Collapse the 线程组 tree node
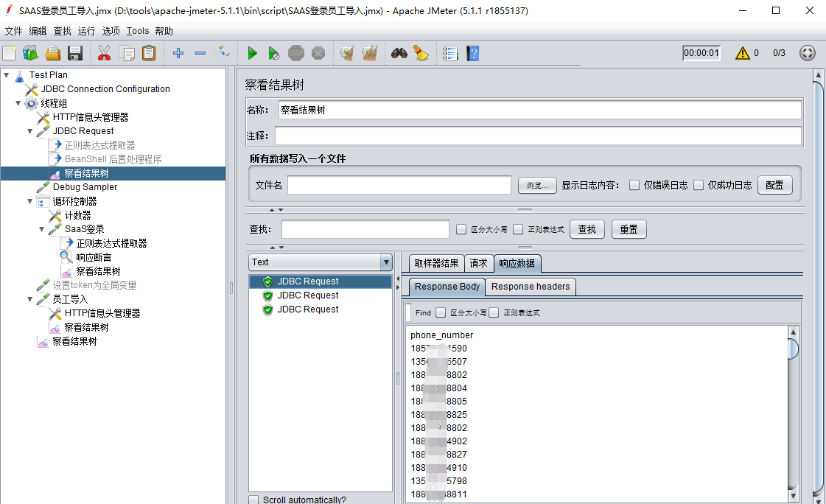The width and height of the screenshot is (826, 504). 18,103
